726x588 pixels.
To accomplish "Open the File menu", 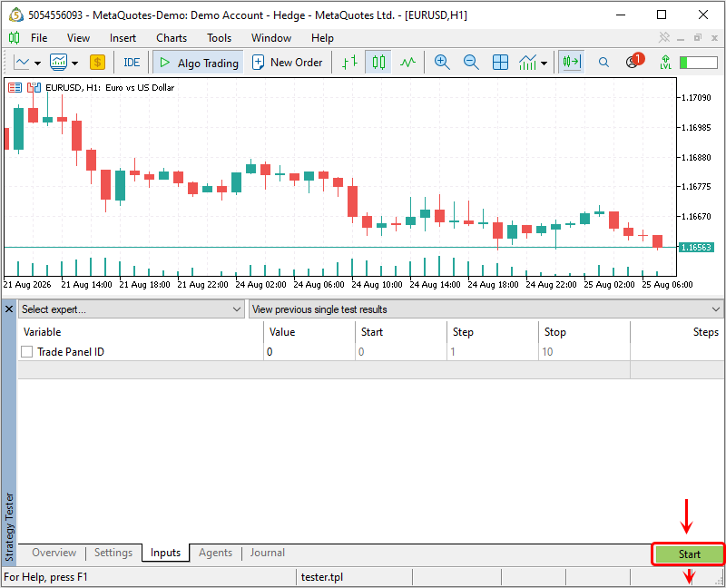I will 39,38.
